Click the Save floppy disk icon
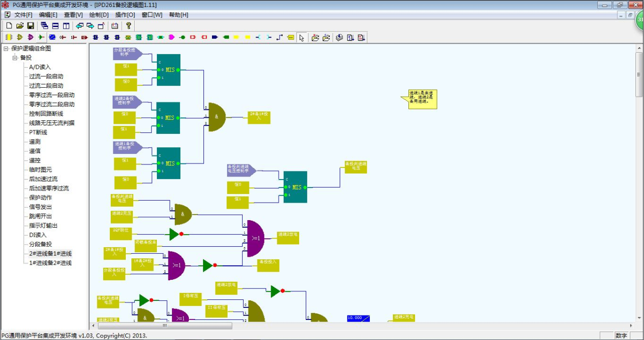The height and width of the screenshot is (340, 644). [31, 26]
